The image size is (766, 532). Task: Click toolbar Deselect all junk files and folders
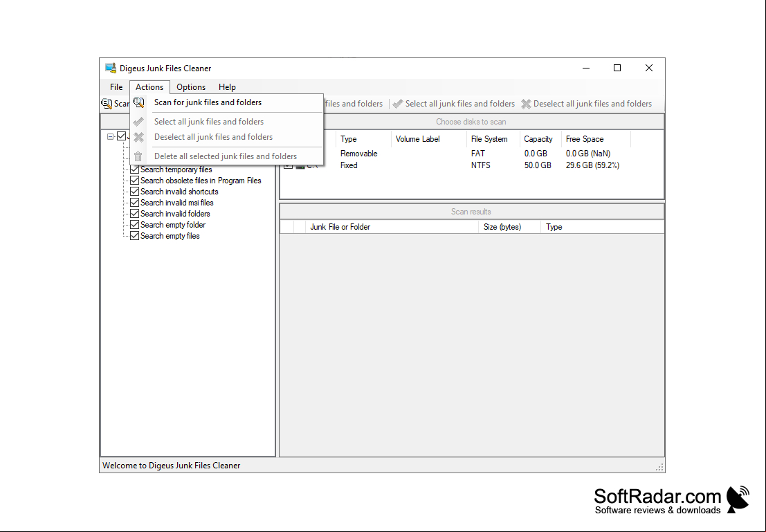pyautogui.click(x=587, y=104)
